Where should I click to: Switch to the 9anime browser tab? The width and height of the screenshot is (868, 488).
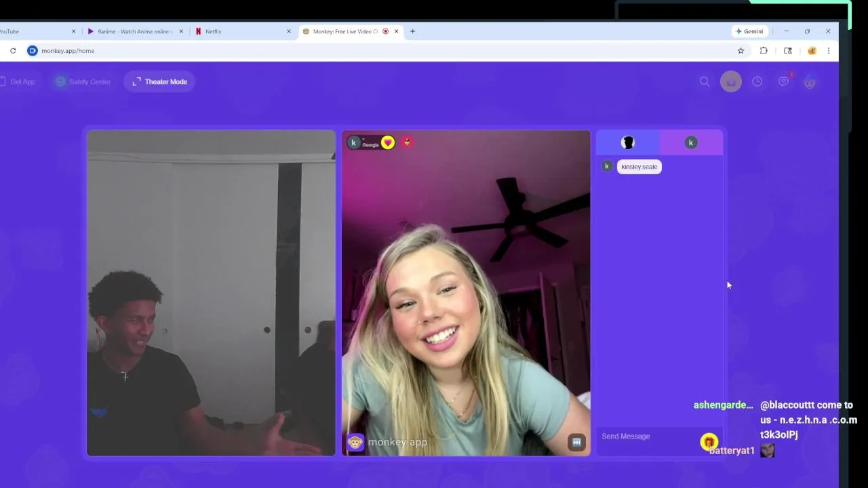134,31
